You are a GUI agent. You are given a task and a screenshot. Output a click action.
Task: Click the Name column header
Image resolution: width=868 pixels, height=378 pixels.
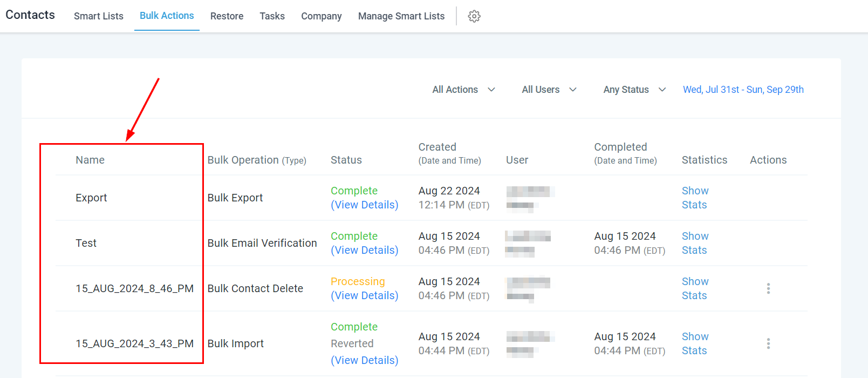click(x=90, y=160)
